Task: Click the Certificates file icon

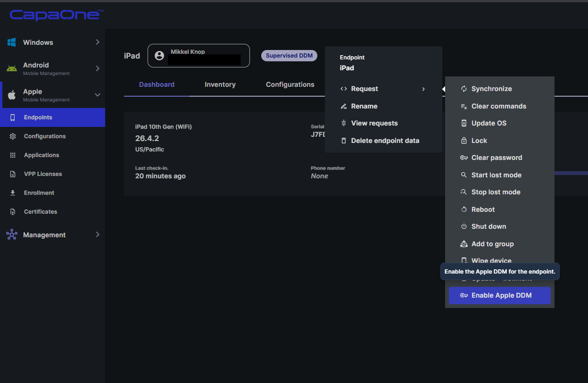Action: [x=13, y=212]
